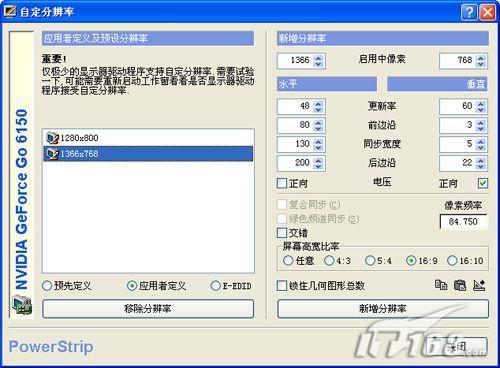Click the monitor icon beside 1366x768
The width and height of the screenshot is (500, 368).
[x=52, y=154]
